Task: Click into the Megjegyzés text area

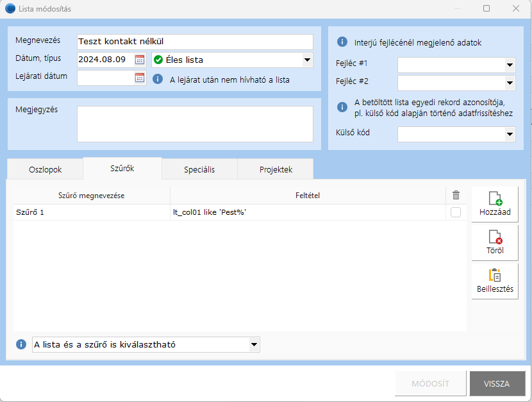Action: click(195, 124)
